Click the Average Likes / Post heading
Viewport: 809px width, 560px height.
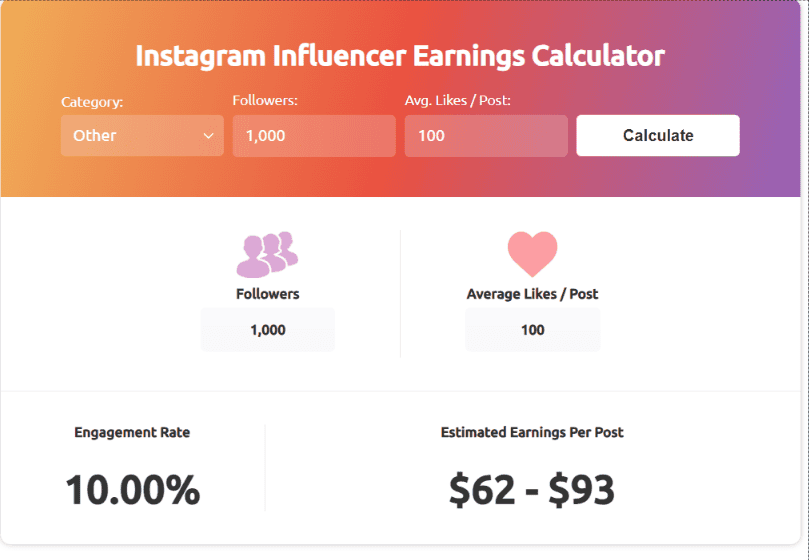pyautogui.click(x=532, y=294)
